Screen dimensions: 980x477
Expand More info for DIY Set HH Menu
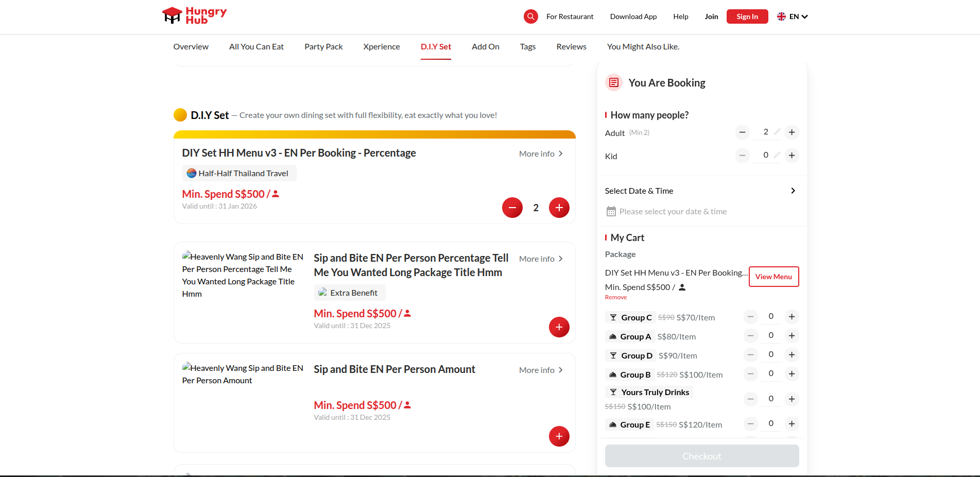tap(541, 154)
